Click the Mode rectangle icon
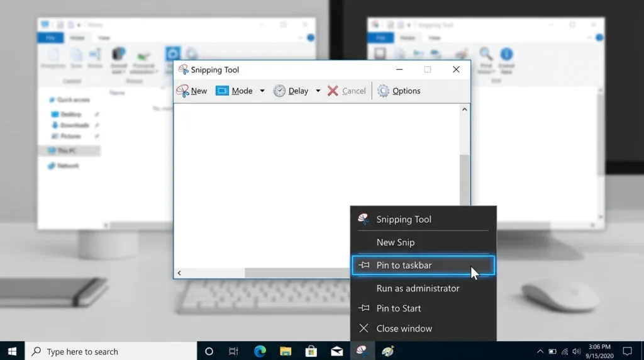The image size is (644, 360). coord(222,91)
